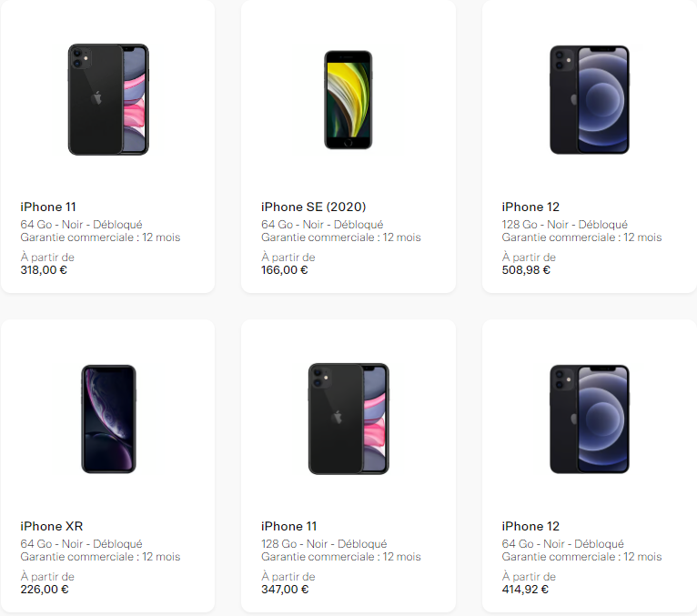
Task: Open the iPhone 11 title priced 347,00 €
Action: (289, 526)
